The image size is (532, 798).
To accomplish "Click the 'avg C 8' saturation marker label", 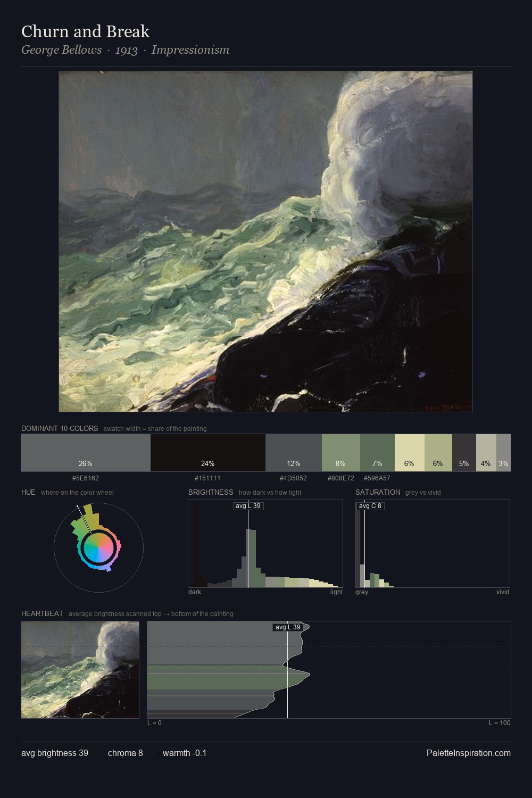I will point(370,505).
